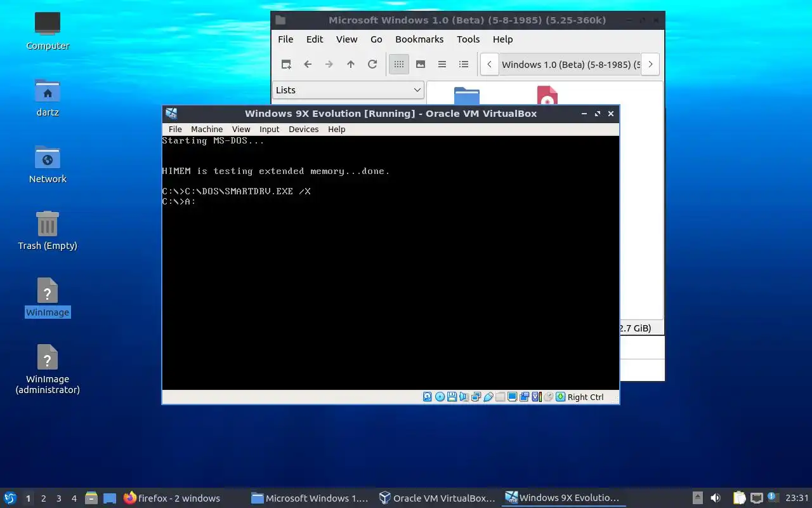Image resolution: width=812 pixels, height=508 pixels.
Task: Open the Edit menu in the file manager
Action: pos(315,39)
